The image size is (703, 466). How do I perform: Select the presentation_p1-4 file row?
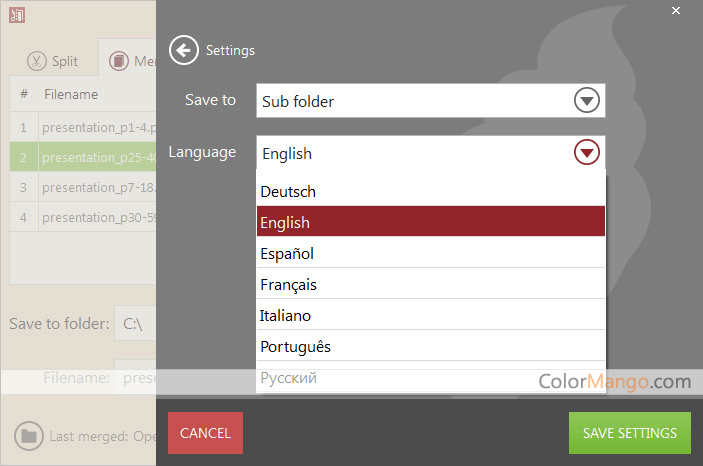pyautogui.click(x=97, y=128)
